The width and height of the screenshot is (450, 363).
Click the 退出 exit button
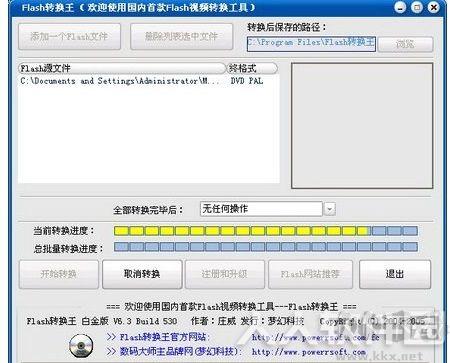[395, 274]
